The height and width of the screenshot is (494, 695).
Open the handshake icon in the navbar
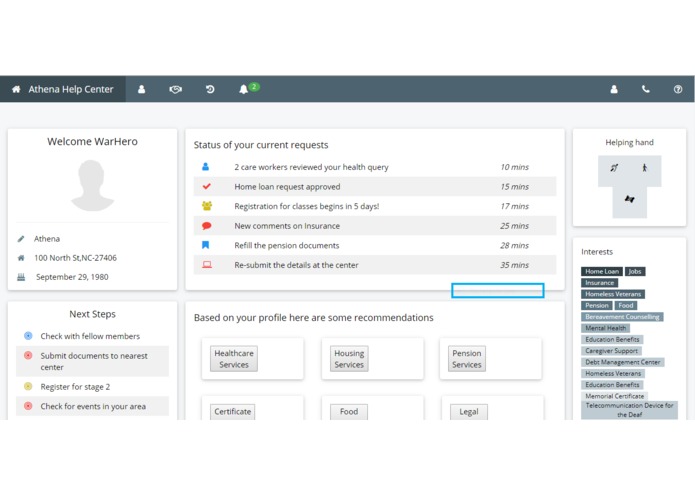pyautogui.click(x=176, y=89)
